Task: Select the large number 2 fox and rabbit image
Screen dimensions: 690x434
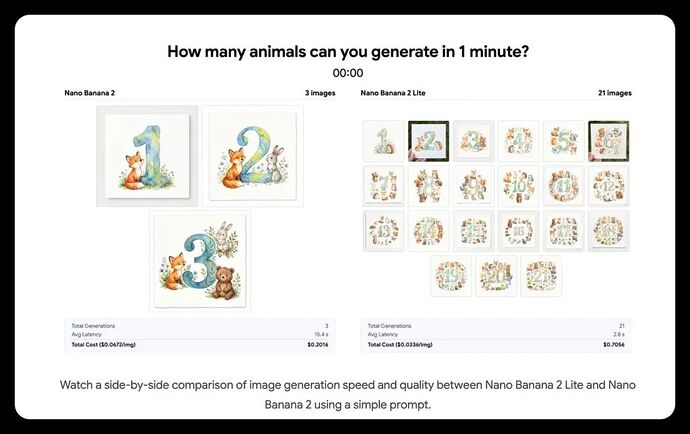Action: point(253,156)
